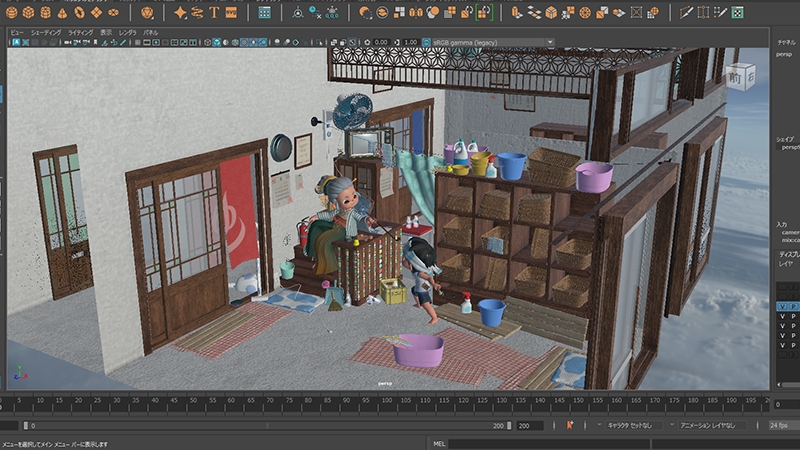This screenshot has width=800, height=450.
Task: Open the sRGB gamma (legacy) color space dropdown
Action: click(492, 42)
